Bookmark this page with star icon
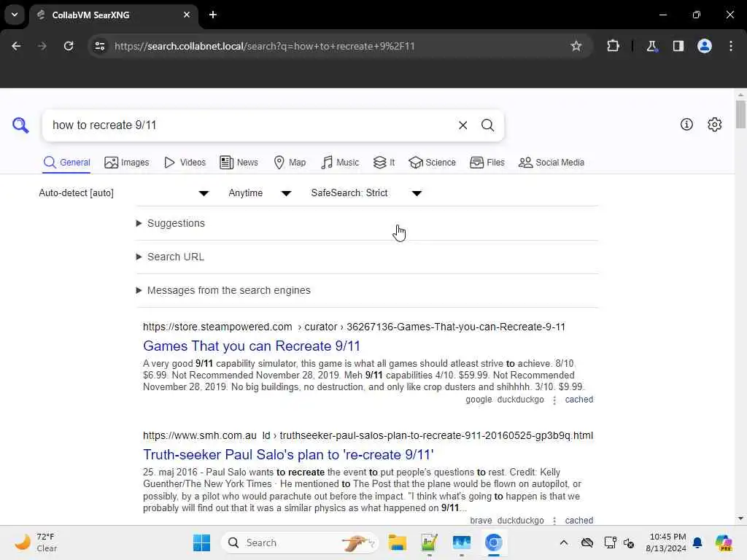Screen dimensions: 747x560 coord(576,46)
